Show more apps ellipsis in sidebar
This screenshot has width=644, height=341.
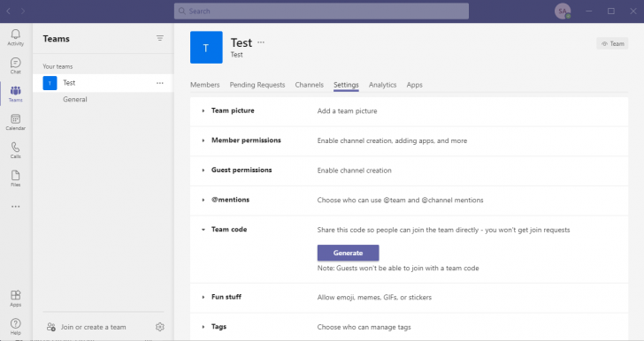coord(16,207)
